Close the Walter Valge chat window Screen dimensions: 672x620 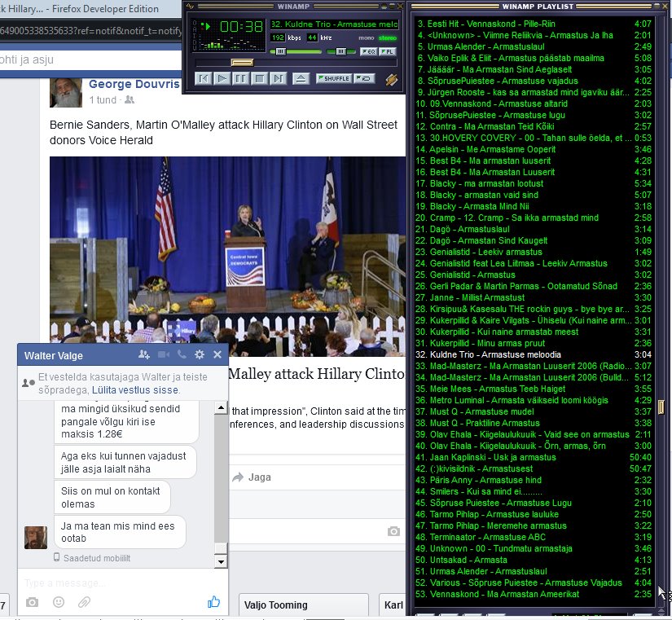[x=217, y=354]
